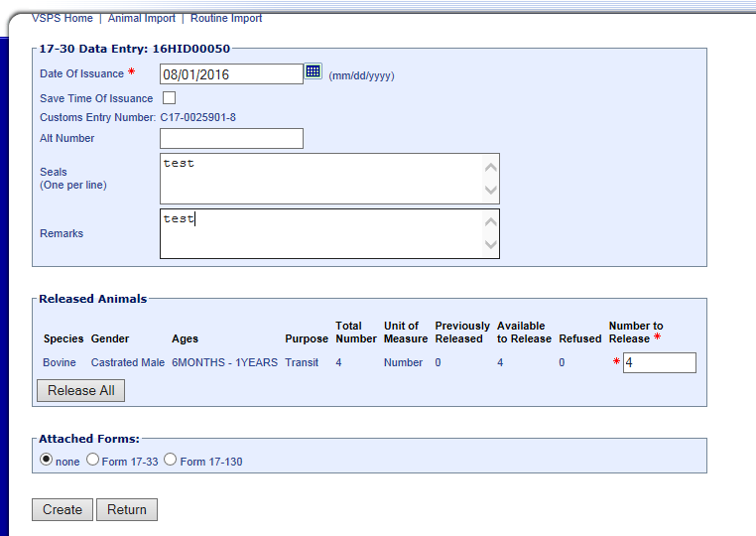Click the 'Available to Release' column header
This screenshot has height=536, width=756.
(x=524, y=333)
